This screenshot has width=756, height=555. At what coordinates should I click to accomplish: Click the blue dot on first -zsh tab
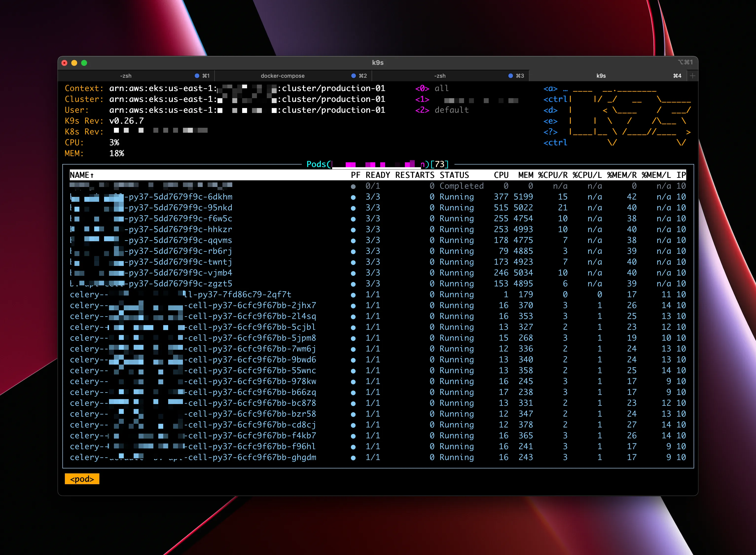coord(197,76)
